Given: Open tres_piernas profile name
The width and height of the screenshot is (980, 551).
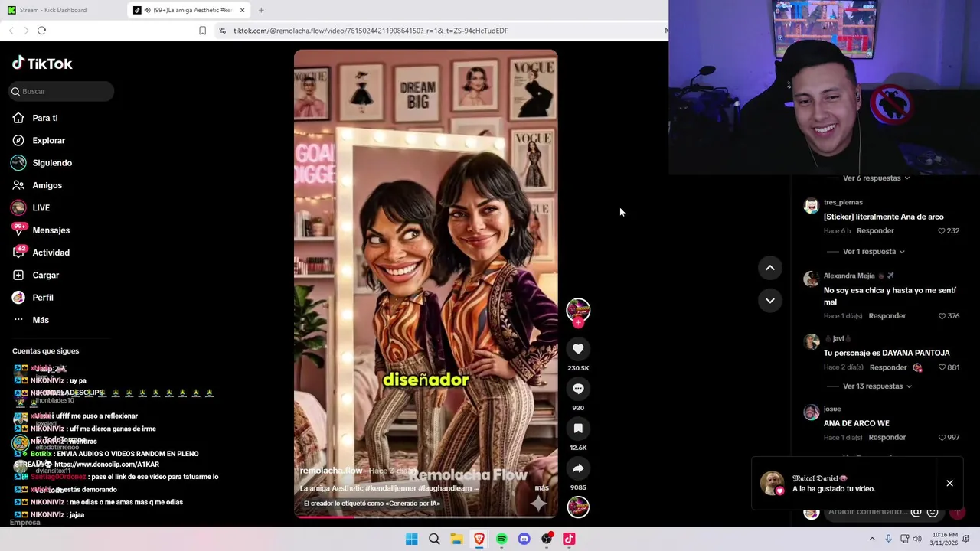Looking at the screenshot, I should point(843,202).
